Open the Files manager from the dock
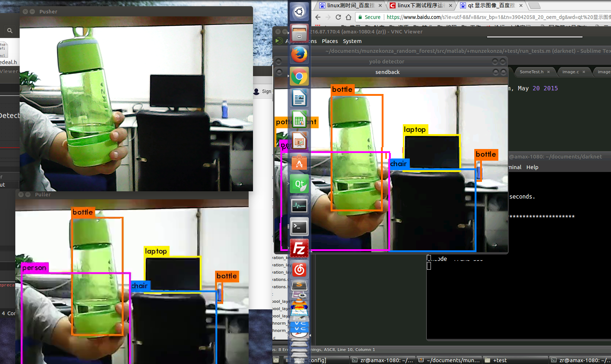611x364 pixels. (x=299, y=33)
